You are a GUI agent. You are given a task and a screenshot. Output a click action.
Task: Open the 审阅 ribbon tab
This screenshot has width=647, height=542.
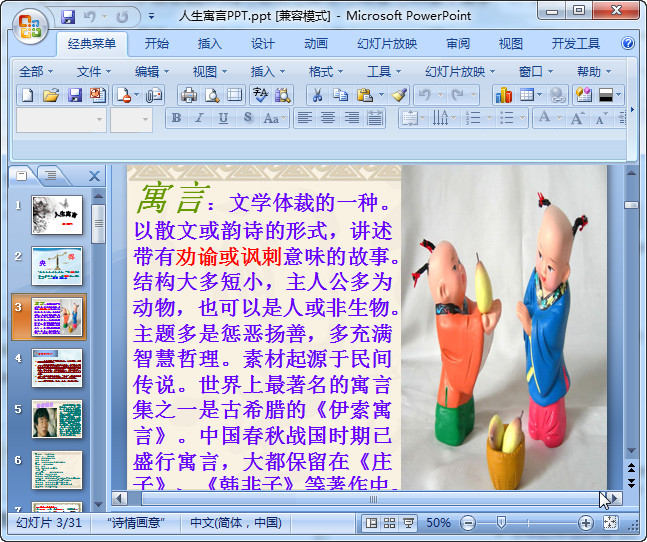tap(458, 43)
